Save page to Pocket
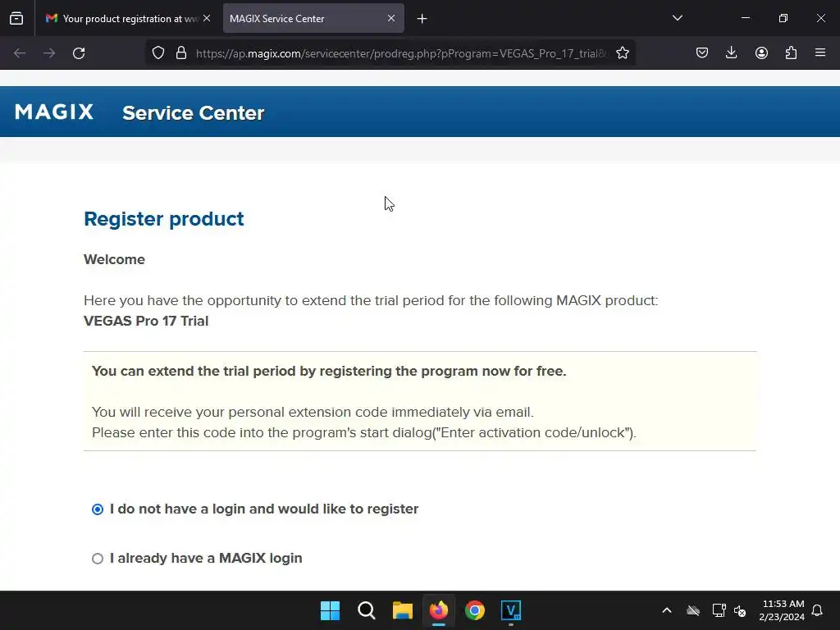840x630 pixels. (x=702, y=52)
